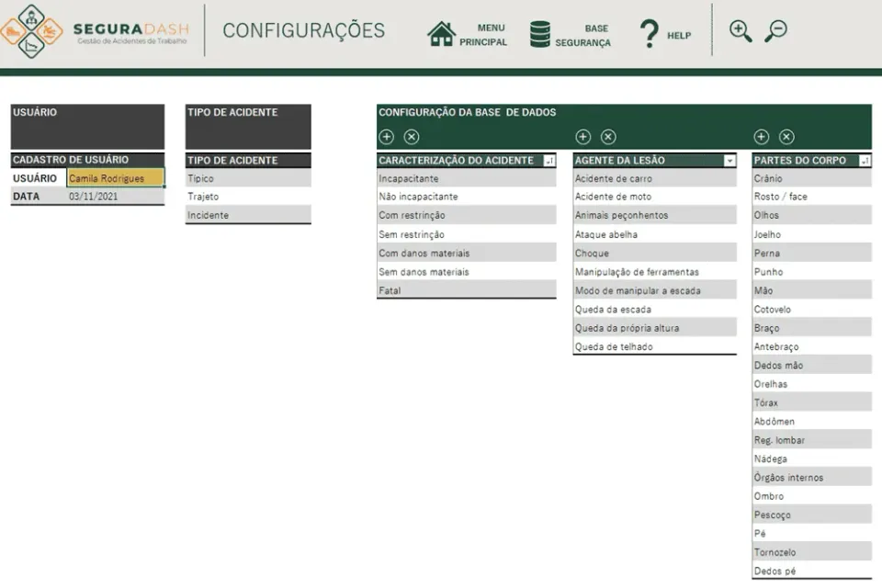
Task: Click the SeguraDash logo
Action: click(95, 31)
